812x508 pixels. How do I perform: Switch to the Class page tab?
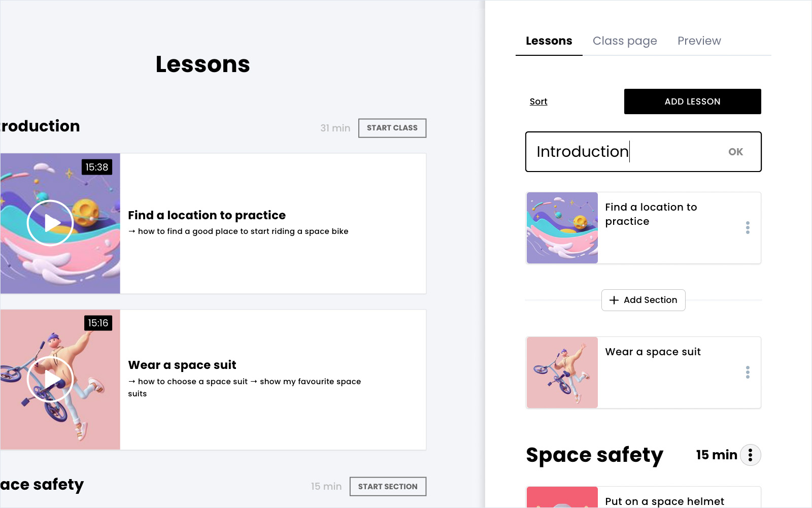pyautogui.click(x=625, y=41)
